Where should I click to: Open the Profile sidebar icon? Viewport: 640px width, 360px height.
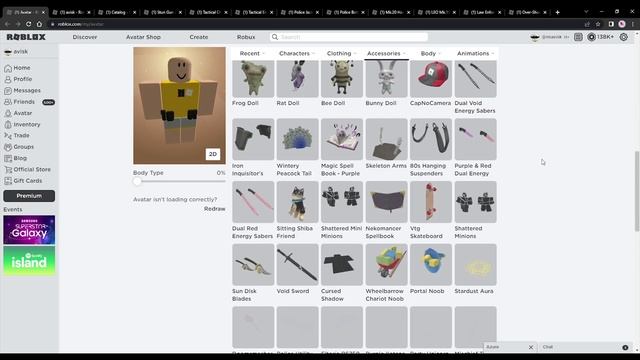8,79
